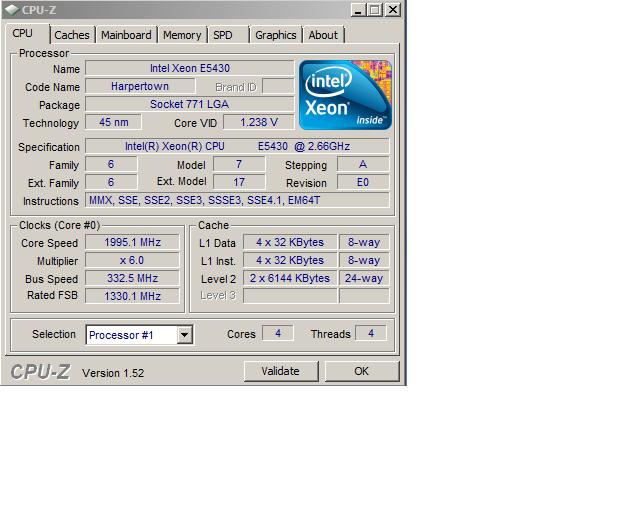Close the CPU-Z window

tap(393, 10)
